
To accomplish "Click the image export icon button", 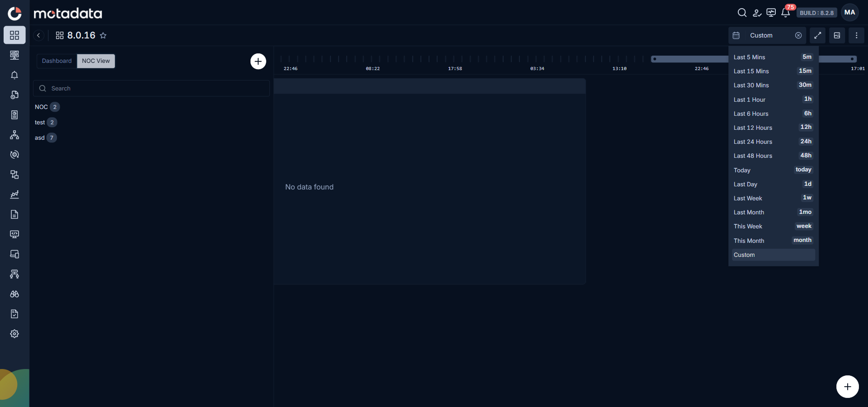I will click(837, 35).
